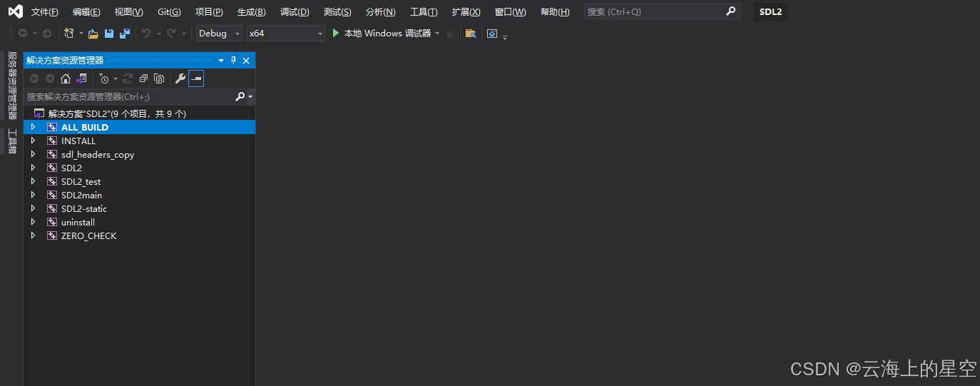Viewport: 980px width, 386px height.
Task: Switch between solutions and folder views icon
Action: (81, 78)
